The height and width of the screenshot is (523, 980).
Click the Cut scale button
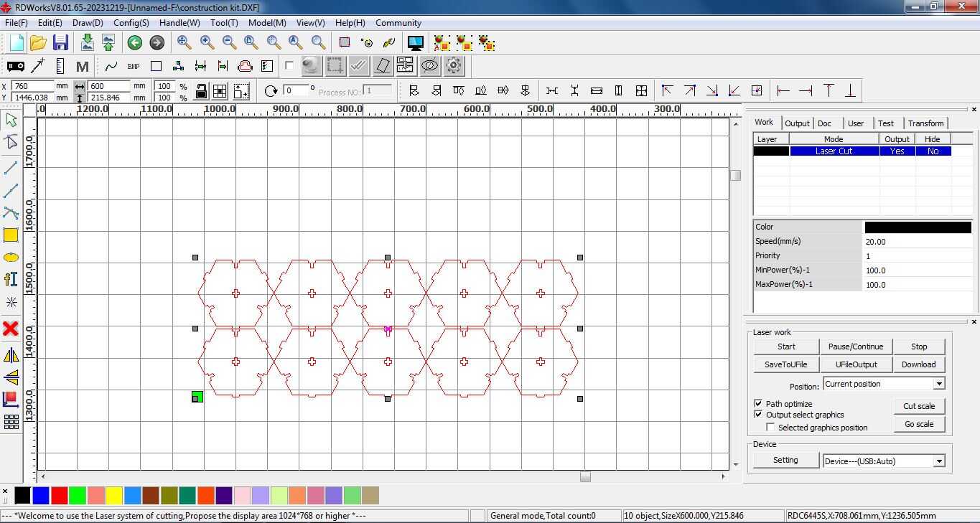(919, 406)
